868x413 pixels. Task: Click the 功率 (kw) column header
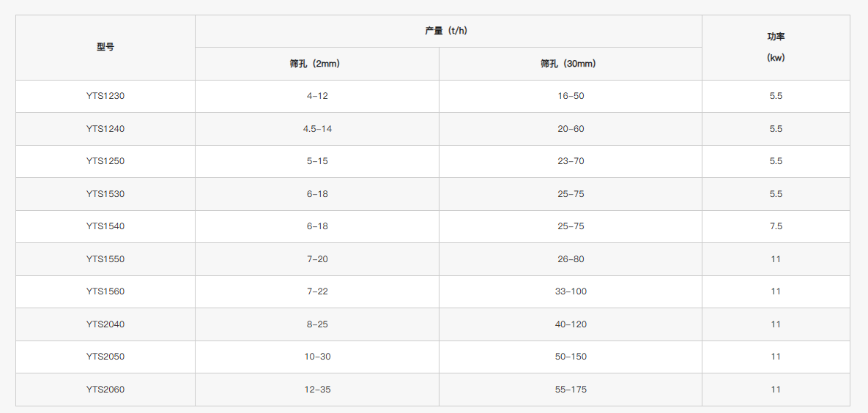(x=776, y=47)
